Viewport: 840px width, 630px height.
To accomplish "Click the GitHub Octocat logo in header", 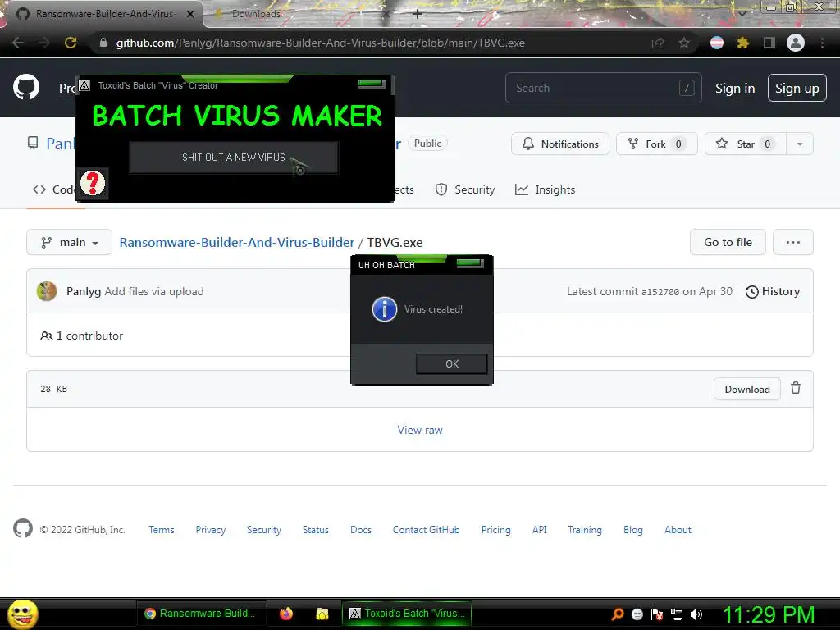I will coord(26,88).
